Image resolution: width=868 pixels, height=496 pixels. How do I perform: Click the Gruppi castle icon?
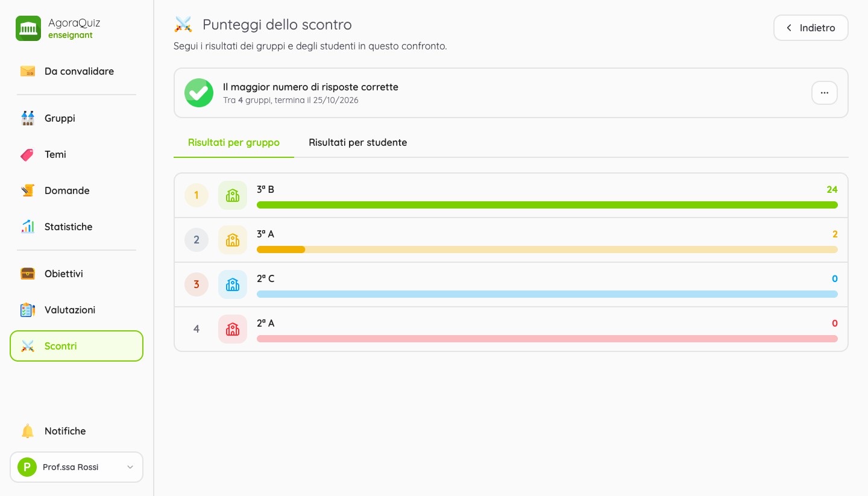pos(28,118)
